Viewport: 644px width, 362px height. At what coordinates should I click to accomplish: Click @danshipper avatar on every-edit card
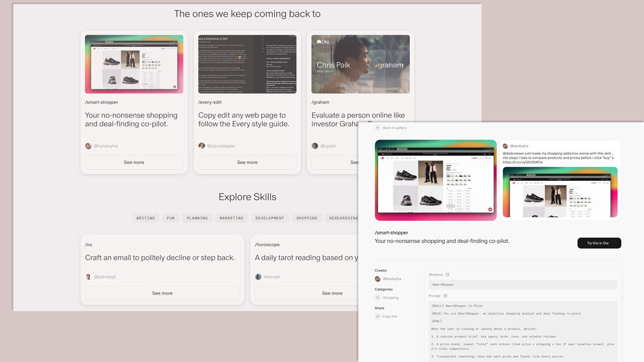[202, 146]
